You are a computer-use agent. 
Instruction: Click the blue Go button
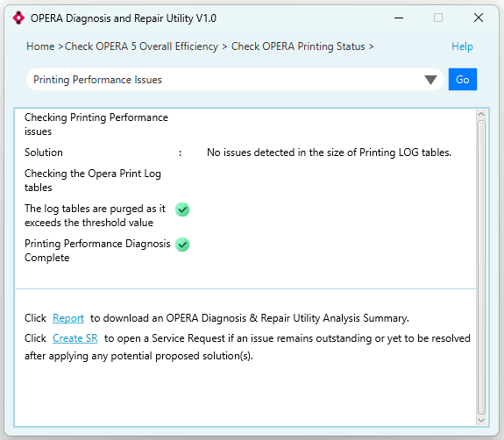click(463, 80)
